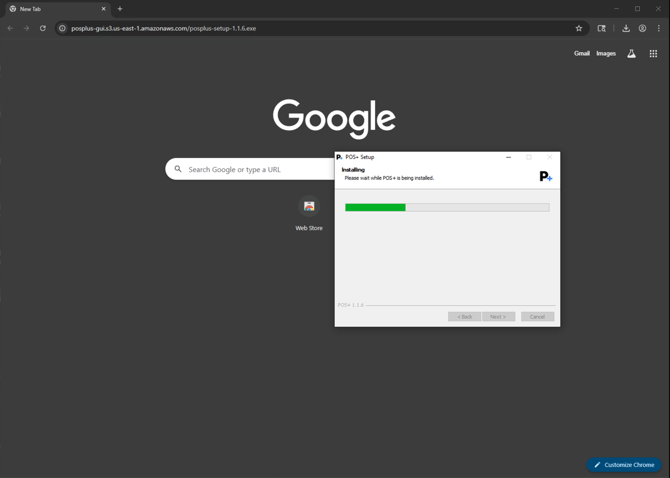The width and height of the screenshot is (670, 478).
Task: Click the magnifier icon in search box
Action: [x=178, y=169]
